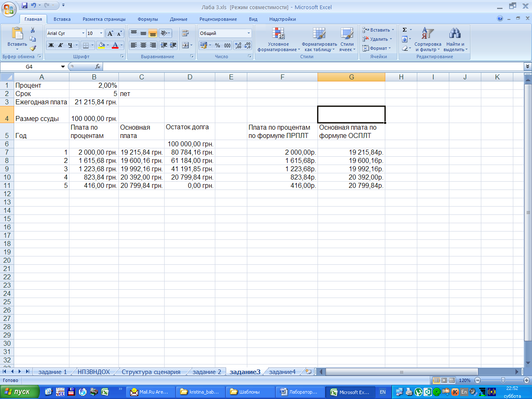Switch to sheet tab задание 1

(x=52, y=372)
